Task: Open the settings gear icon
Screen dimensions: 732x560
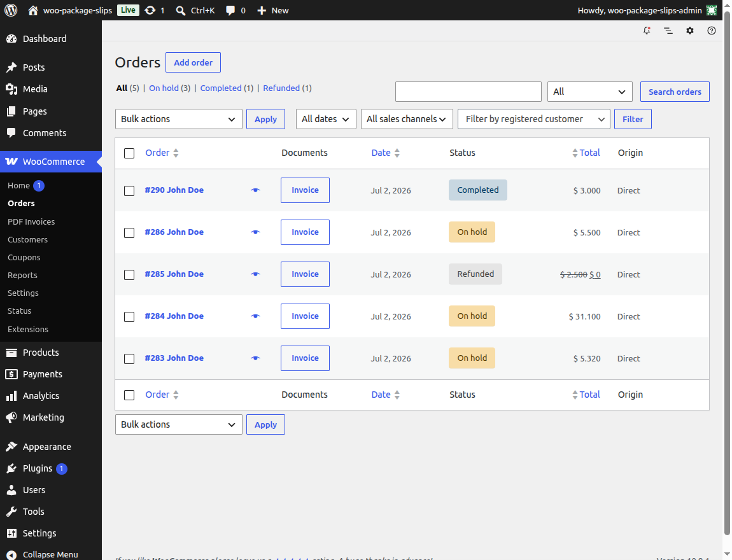Action: pyautogui.click(x=690, y=31)
